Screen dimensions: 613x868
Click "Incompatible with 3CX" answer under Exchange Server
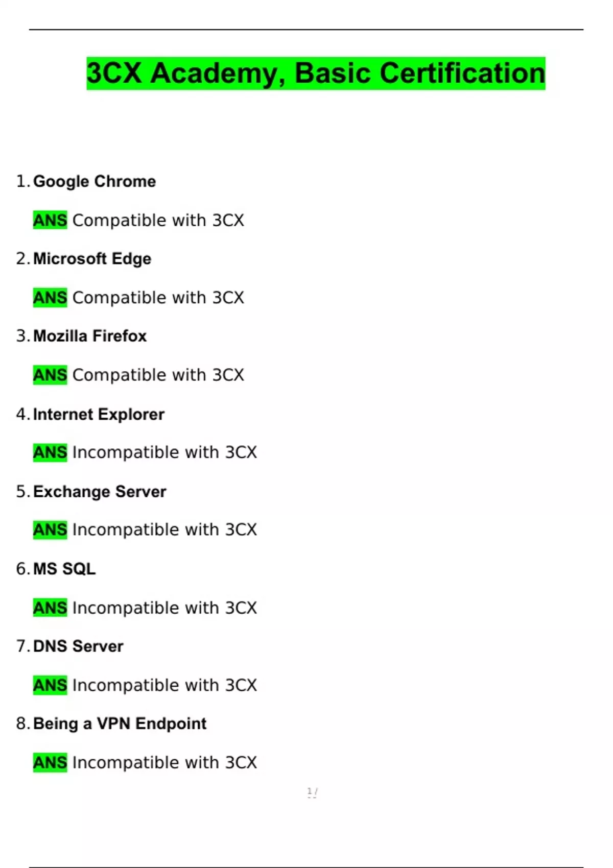164,529
